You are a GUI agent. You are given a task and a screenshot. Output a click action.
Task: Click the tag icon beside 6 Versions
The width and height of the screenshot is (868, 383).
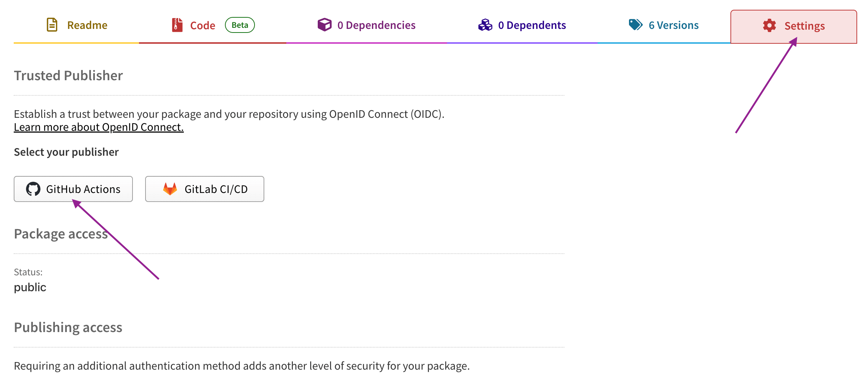pos(635,25)
